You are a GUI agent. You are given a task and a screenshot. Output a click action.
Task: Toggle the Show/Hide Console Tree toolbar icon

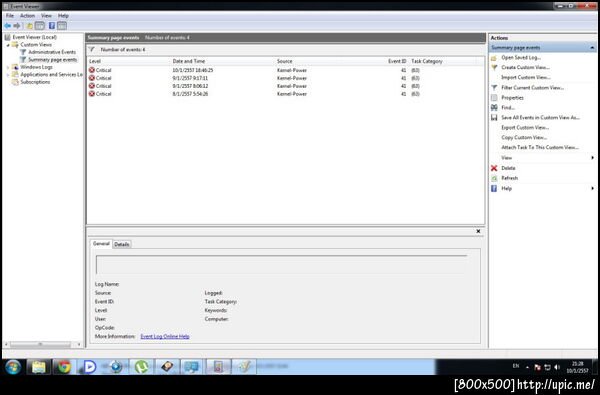[x=40, y=26]
